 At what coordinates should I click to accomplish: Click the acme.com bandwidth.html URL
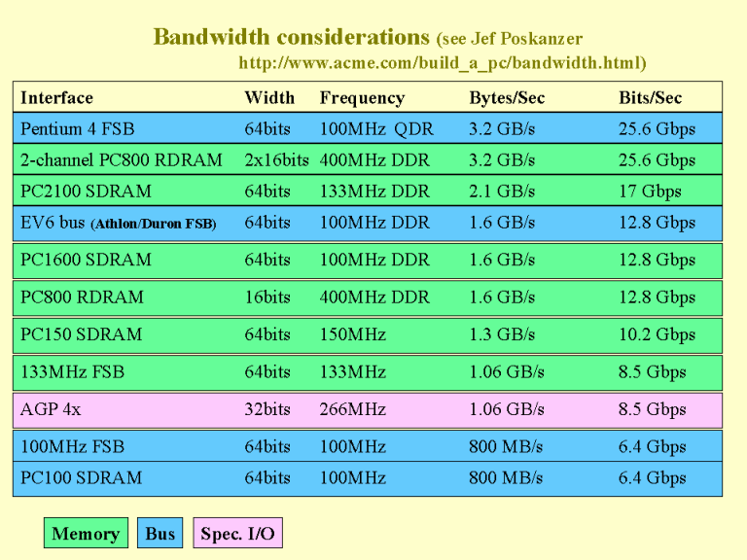443,63
